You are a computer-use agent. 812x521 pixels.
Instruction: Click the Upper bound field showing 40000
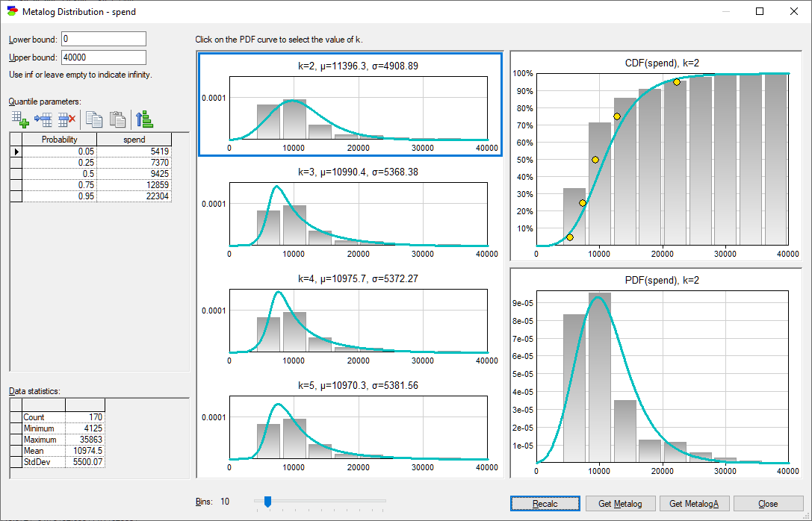click(x=104, y=57)
